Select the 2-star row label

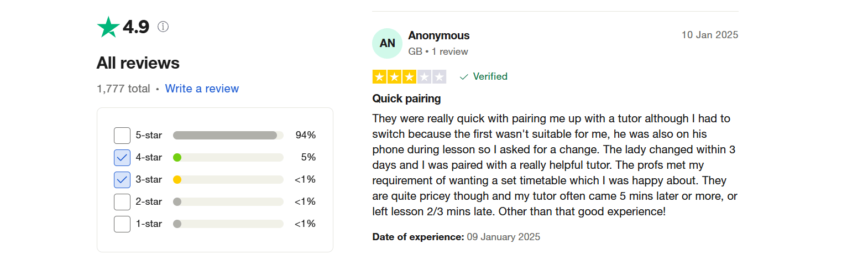click(149, 201)
